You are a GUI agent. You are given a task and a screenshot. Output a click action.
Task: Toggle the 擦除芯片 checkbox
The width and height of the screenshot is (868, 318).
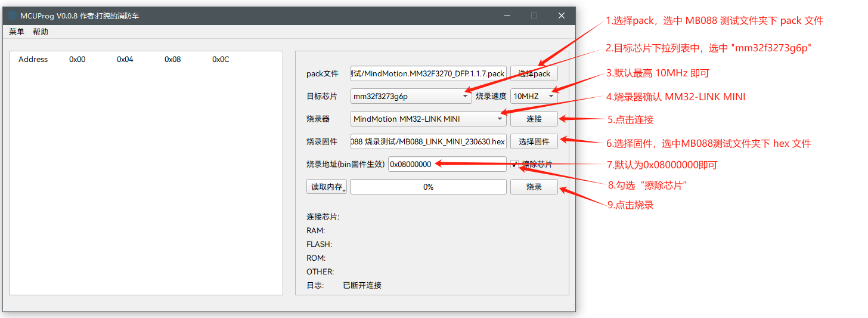515,164
